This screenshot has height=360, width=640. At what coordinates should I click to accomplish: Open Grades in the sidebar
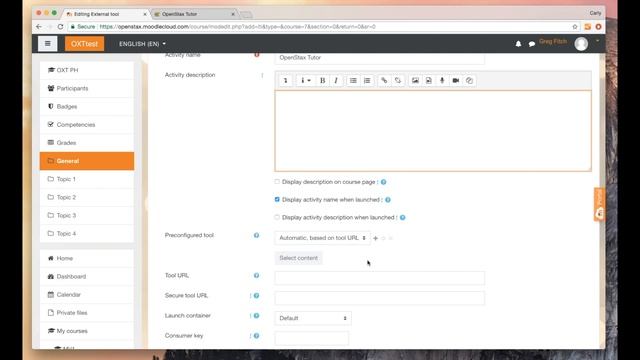[x=87, y=143]
